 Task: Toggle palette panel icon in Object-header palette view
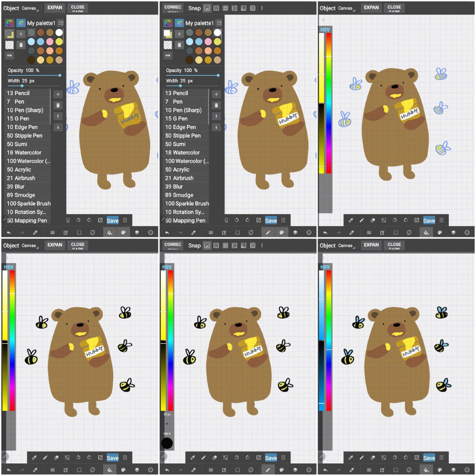(x=123, y=232)
